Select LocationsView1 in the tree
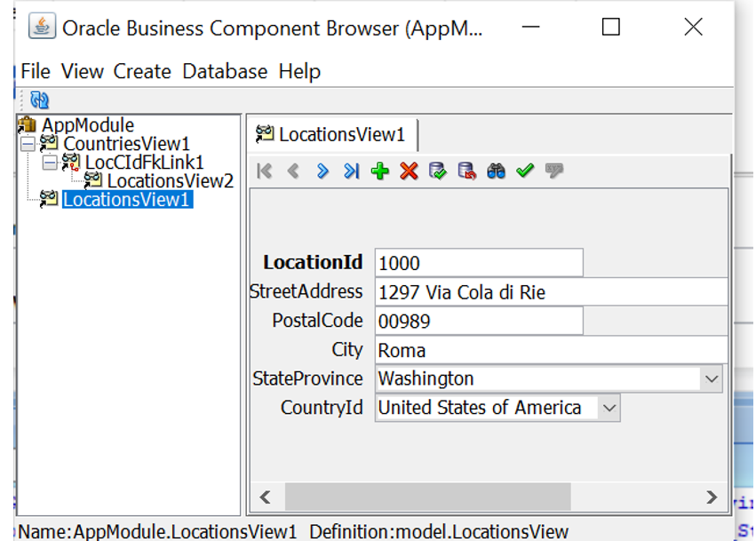The image size is (756, 541). 127,199
